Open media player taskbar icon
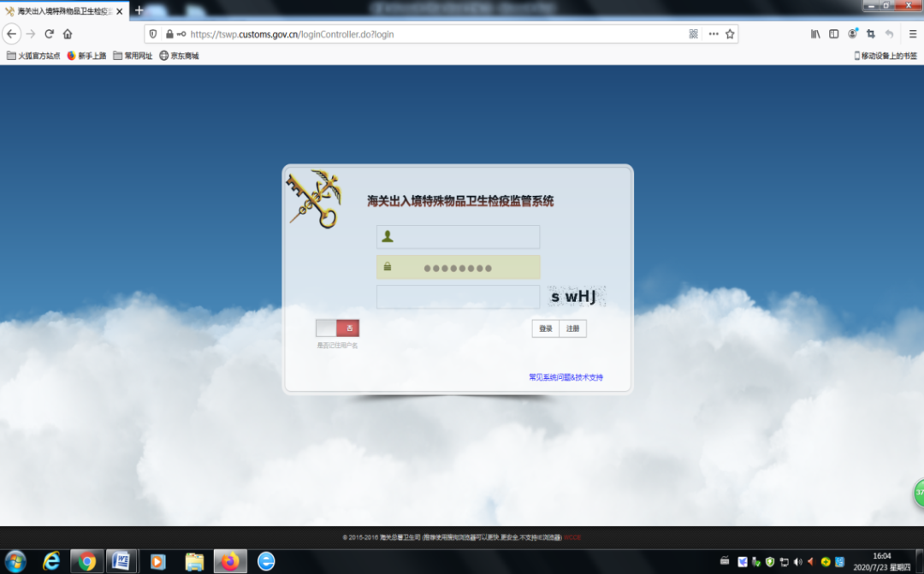The width and height of the screenshot is (924, 574). point(157,562)
